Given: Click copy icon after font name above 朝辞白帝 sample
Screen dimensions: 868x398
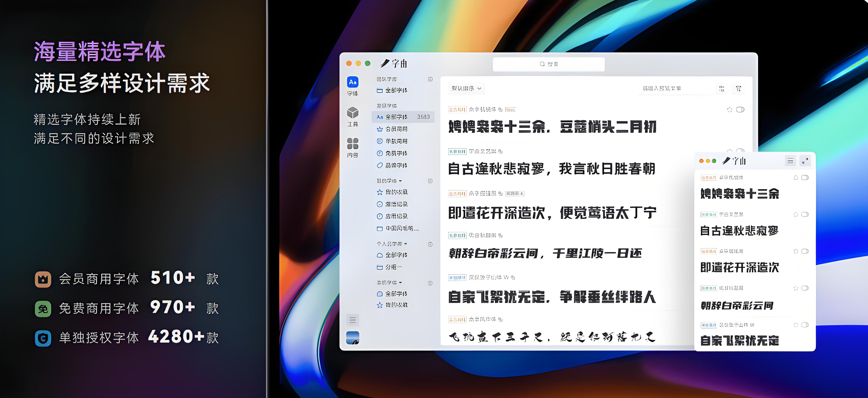Looking at the screenshot, I should pyautogui.click(x=500, y=235).
